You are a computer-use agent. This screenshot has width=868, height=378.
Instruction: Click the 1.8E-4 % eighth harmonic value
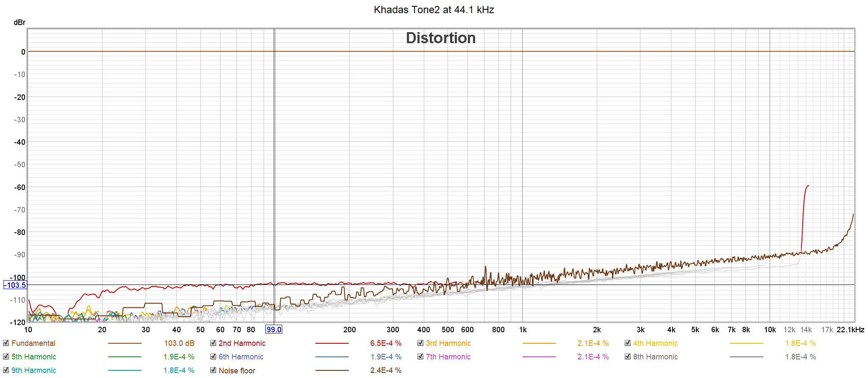click(x=801, y=357)
